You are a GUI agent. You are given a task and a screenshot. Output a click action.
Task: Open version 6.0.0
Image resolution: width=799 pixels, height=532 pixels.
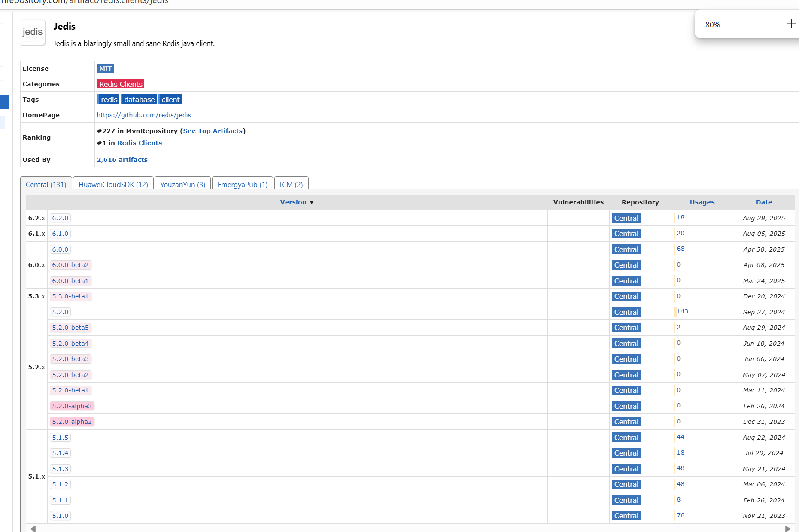click(x=60, y=249)
